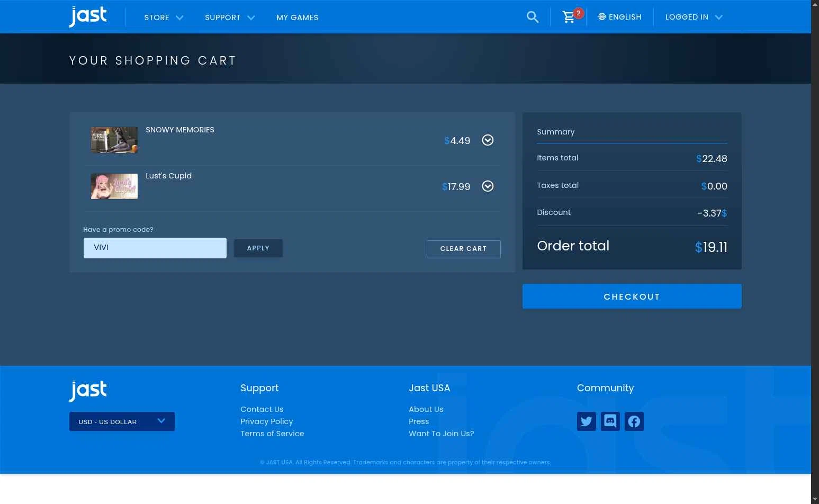Focus the promo code field containing VIVI

point(155,248)
